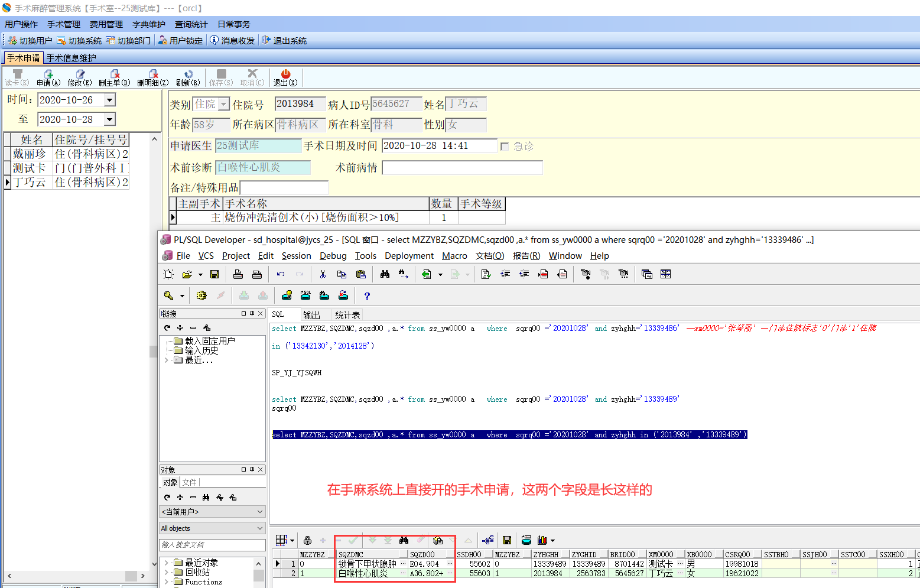The height and width of the screenshot is (588, 920).
Task: Click the Comment selection icon
Action: pos(543,274)
